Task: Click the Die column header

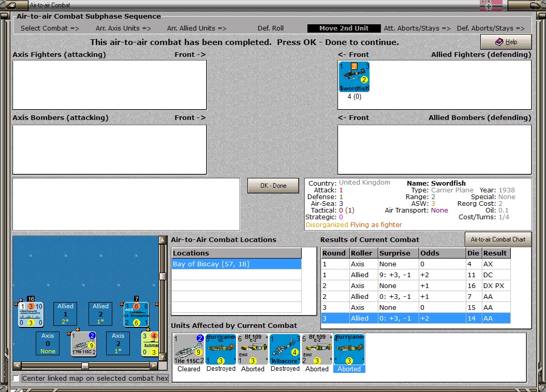Action: click(474, 253)
